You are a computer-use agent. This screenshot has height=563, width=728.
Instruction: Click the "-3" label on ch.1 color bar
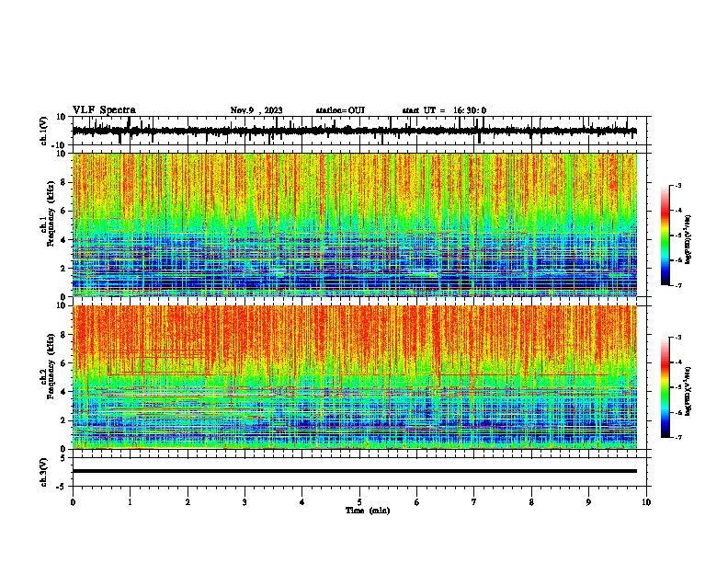677,185
